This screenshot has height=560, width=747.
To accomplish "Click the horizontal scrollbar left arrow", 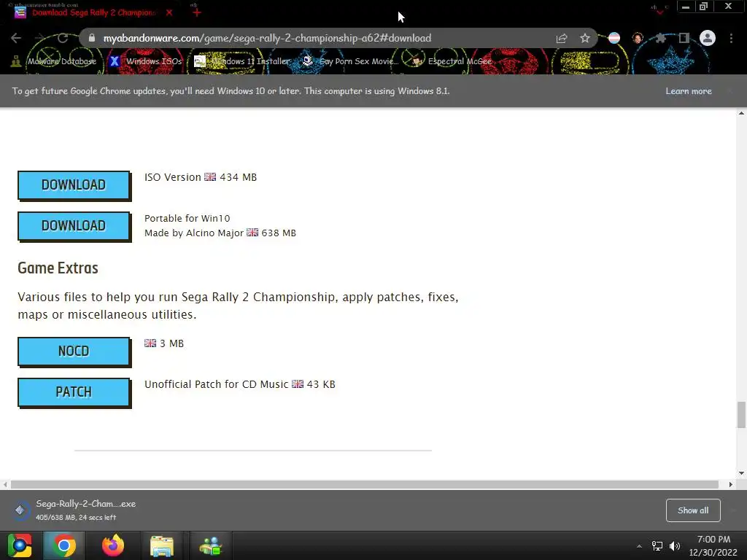I will [5, 484].
